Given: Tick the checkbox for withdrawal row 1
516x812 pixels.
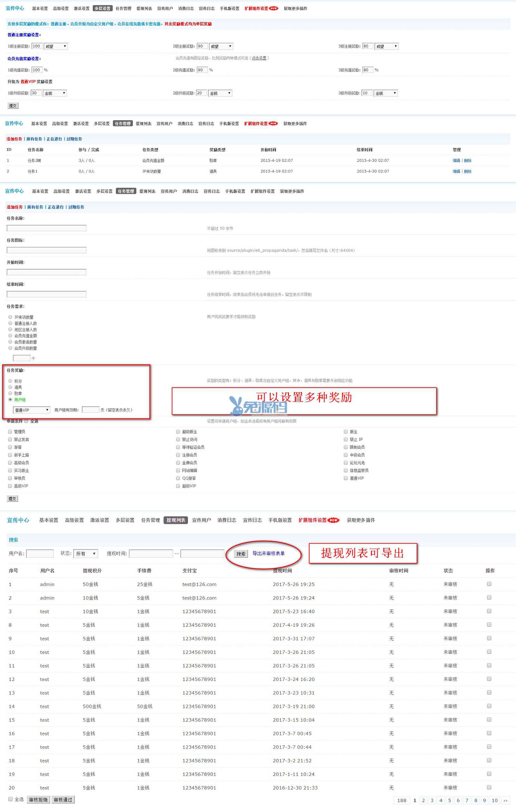Looking at the screenshot, I should pyautogui.click(x=489, y=584).
